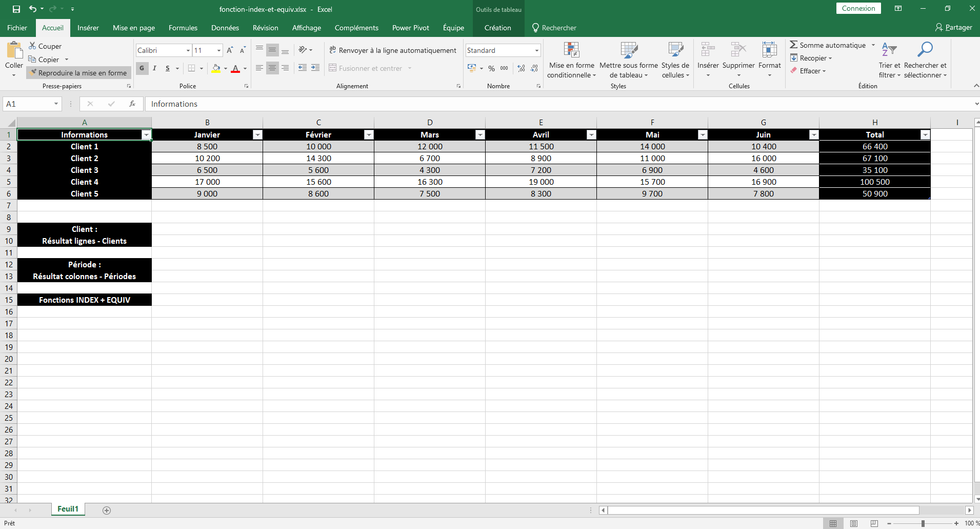Toggle center horizontal alignment
The image size is (980, 529).
click(272, 68)
